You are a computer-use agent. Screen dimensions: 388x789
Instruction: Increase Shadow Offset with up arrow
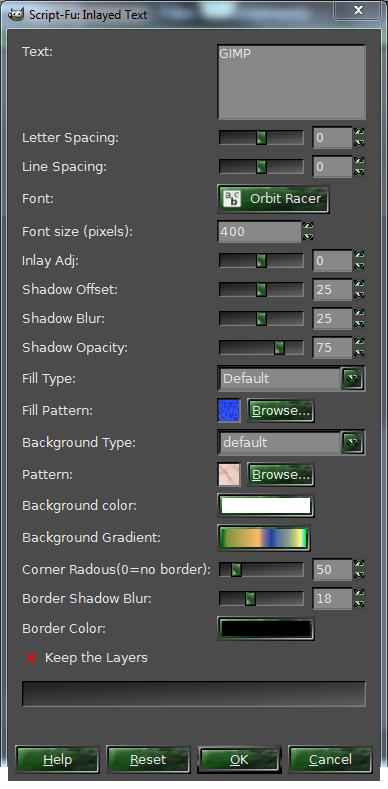click(359, 284)
